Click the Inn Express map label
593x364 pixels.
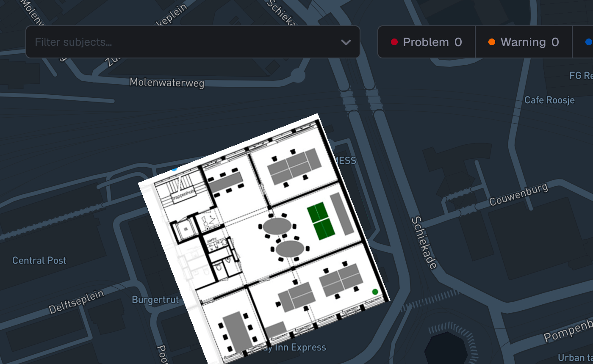pos(301,347)
